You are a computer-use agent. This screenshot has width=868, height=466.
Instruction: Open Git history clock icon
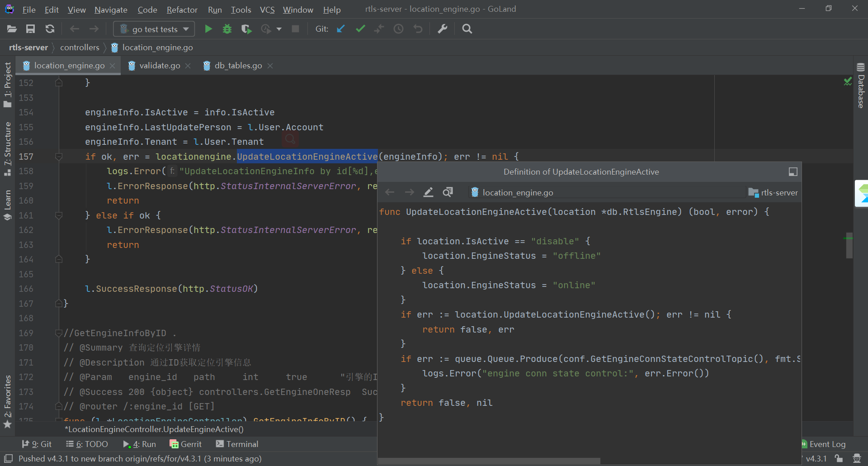pos(398,29)
